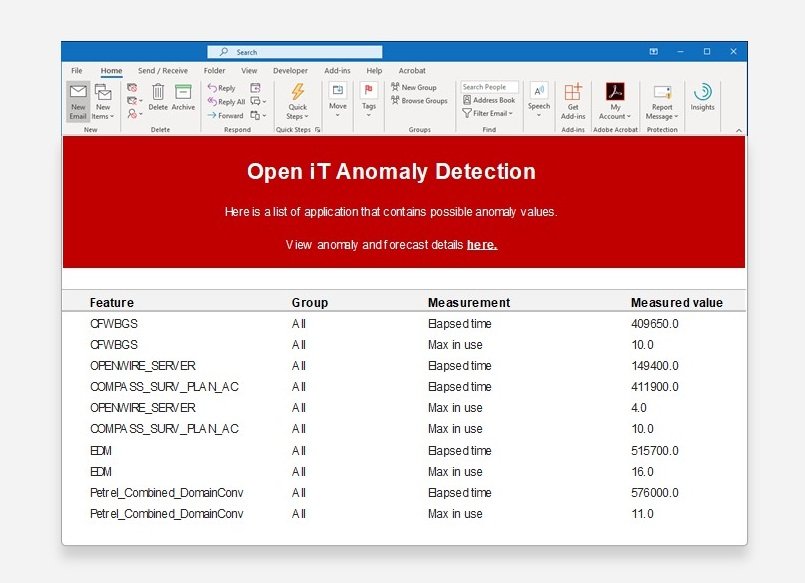Click the Get Add-ins icon
The width and height of the screenshot is (805, 583).
click(573, 91)
